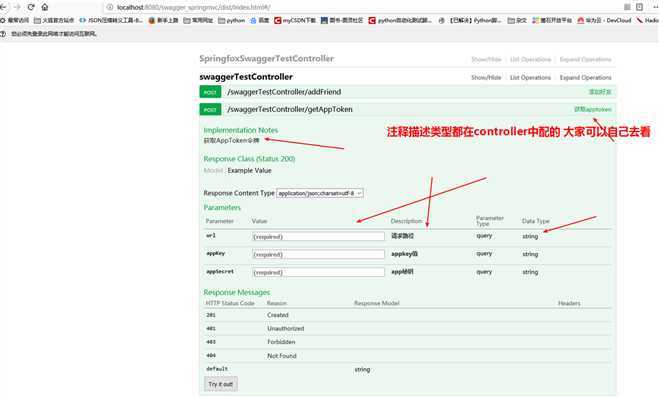This screenshot has width=659, height=397.
Task: Click the url parameter value field
Action: (318, 237)
